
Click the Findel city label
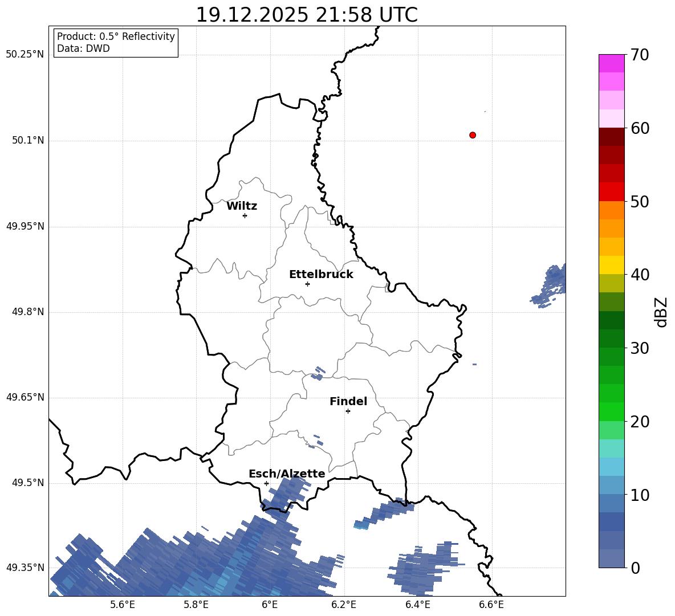[x=348, y=401]
